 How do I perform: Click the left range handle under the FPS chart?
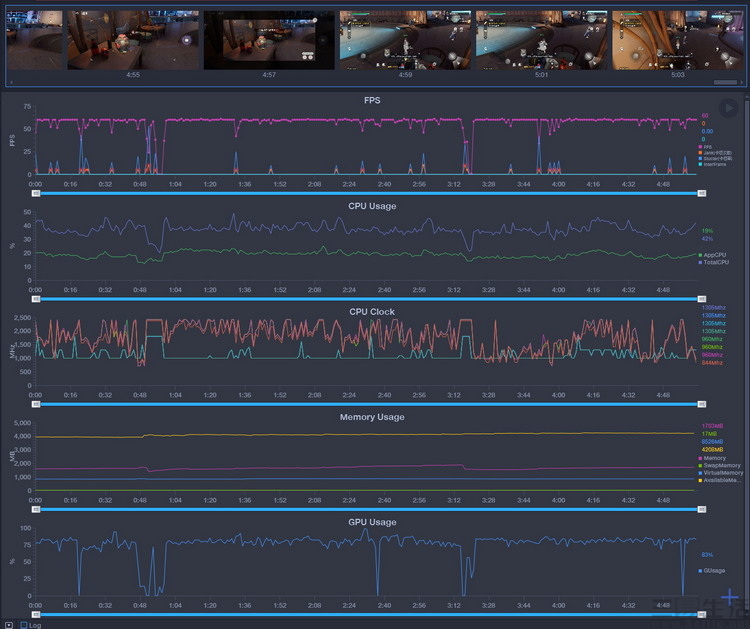[36, 193]
